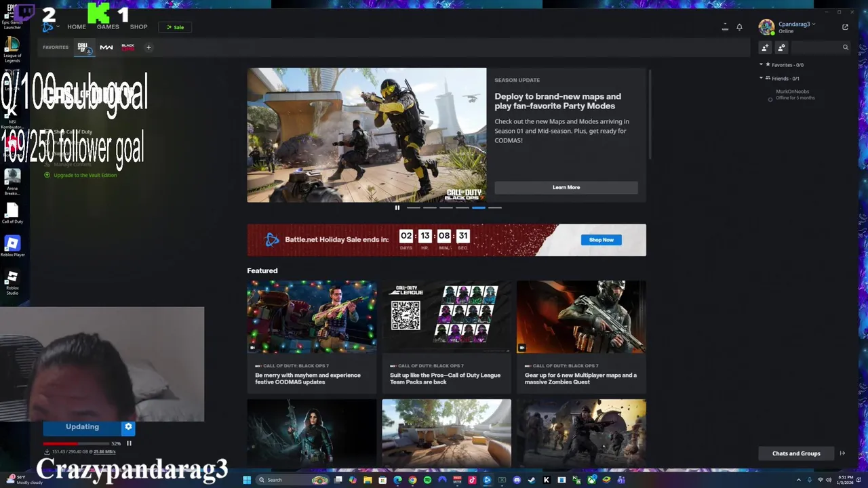Click the main content scrollbar
The width and height of the screenshot is (868, 488).
click(x=650, y=115)
